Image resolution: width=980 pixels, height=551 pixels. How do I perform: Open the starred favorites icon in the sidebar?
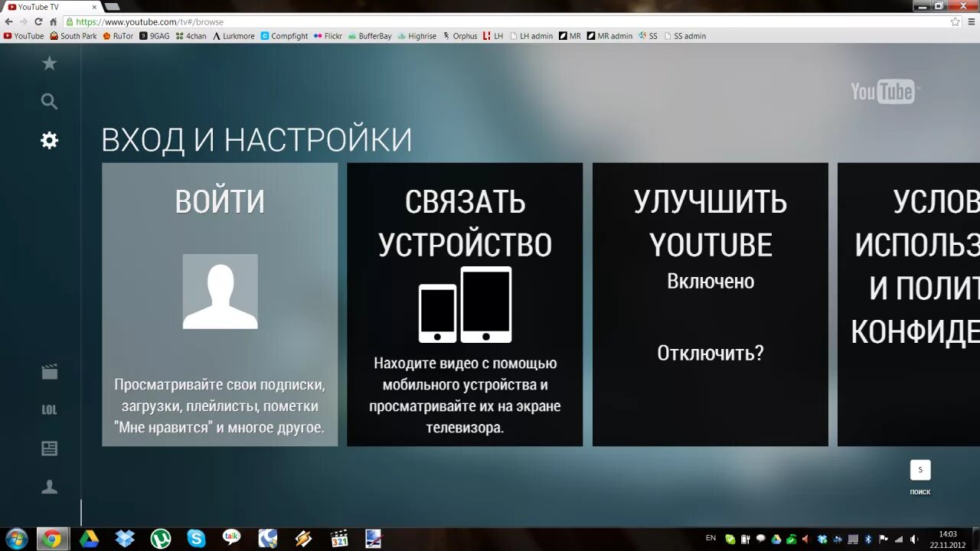pos(49,64)
